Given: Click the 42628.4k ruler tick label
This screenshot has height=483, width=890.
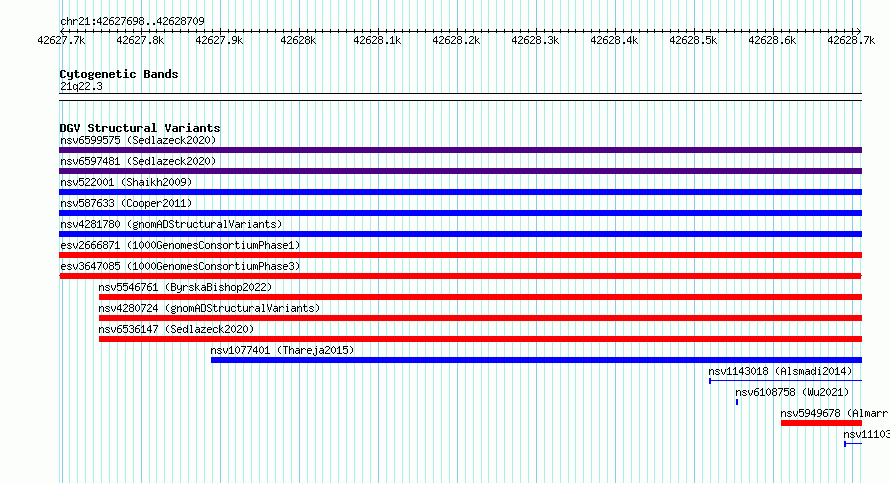Looking at the screenshot, I should (x=614, y=40).
